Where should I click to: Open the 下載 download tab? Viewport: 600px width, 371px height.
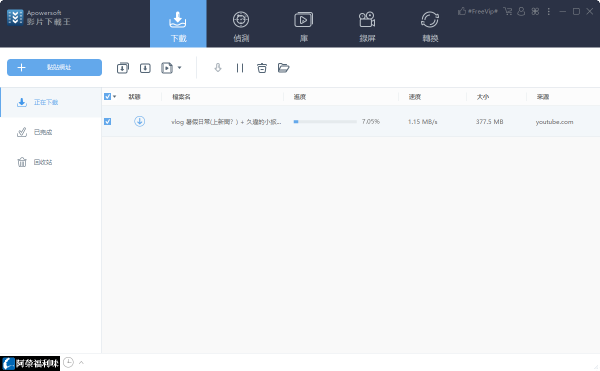178,24
